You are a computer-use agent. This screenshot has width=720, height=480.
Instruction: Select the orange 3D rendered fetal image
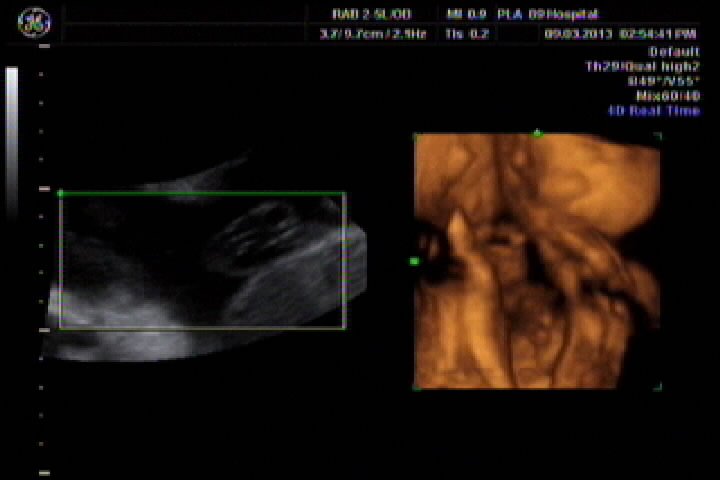[537, 260]
